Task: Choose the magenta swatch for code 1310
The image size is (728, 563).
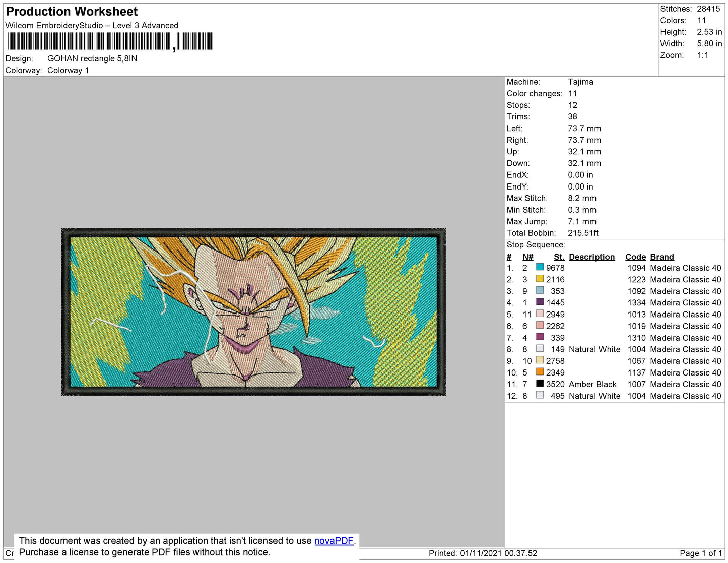Action: point(540,337)
